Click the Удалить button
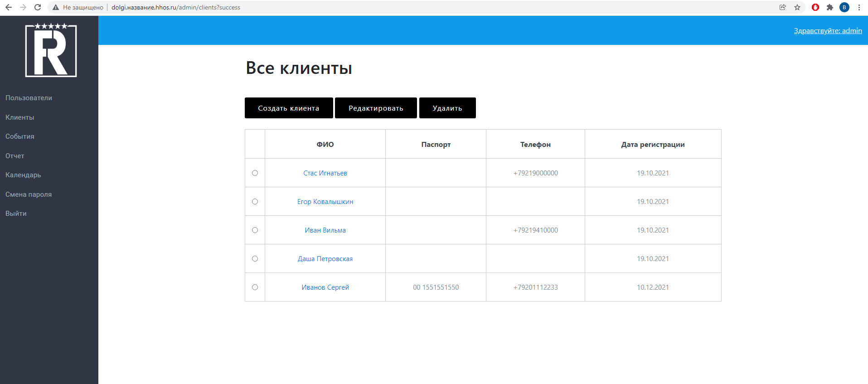Image resolution: width=868 pixels, height=384 pixels. pyautogui.click(x=447, y=108)
